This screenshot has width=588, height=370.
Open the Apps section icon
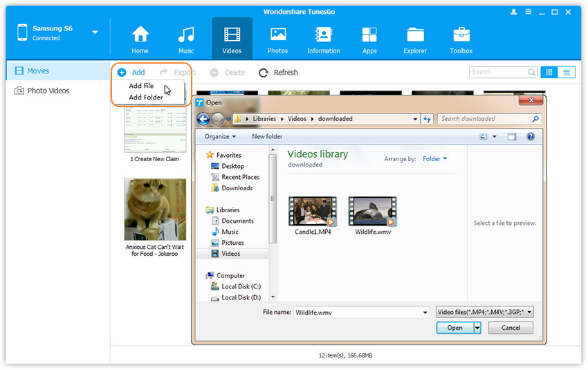[x=369, y=35]
